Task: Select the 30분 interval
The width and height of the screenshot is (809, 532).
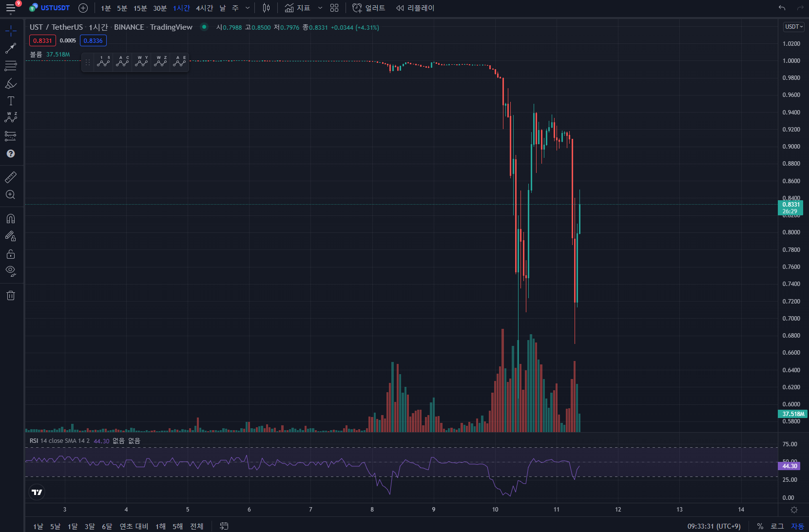Action: (x=160, y=8)
